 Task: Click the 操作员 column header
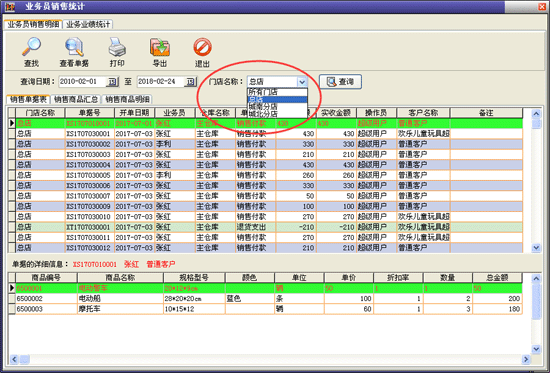coord(376,113)
